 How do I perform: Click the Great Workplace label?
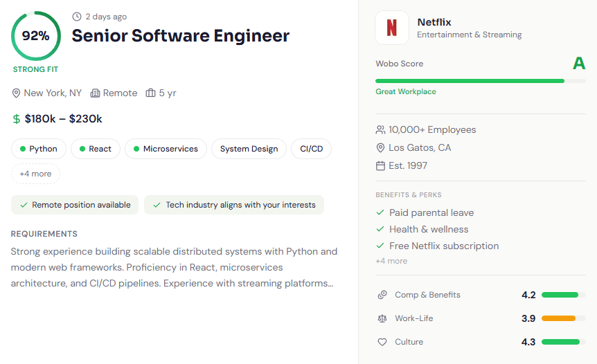[x=405, y=91]
